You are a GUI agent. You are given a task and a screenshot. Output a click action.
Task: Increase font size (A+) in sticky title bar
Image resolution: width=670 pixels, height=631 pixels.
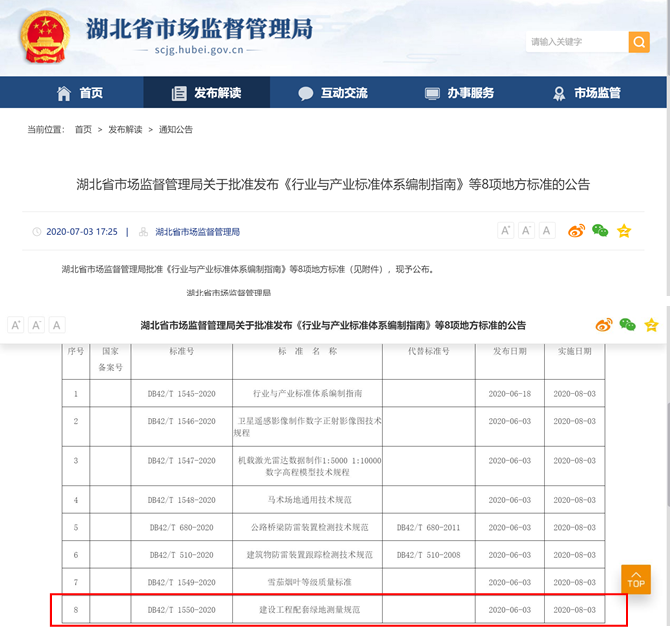16,325
